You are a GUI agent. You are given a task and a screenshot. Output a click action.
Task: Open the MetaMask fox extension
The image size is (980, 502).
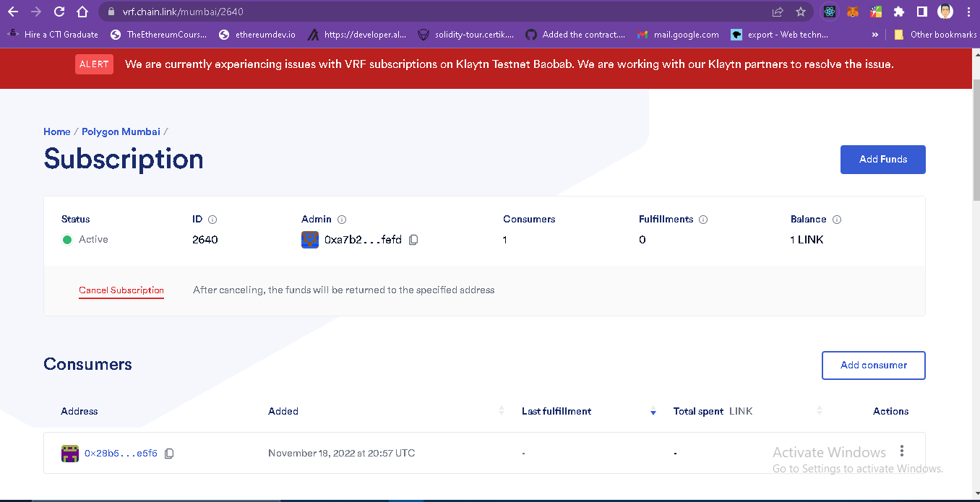pyautogui.click(x=853, y=12)
